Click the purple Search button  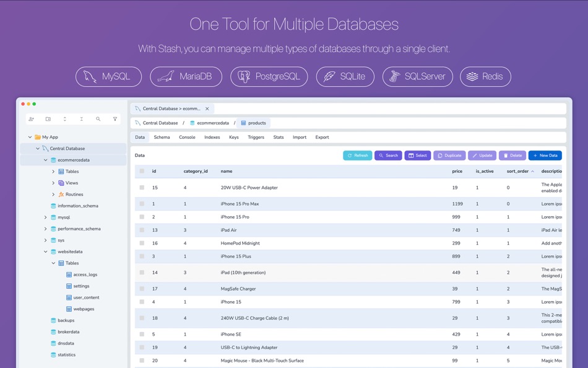point(388,156)
